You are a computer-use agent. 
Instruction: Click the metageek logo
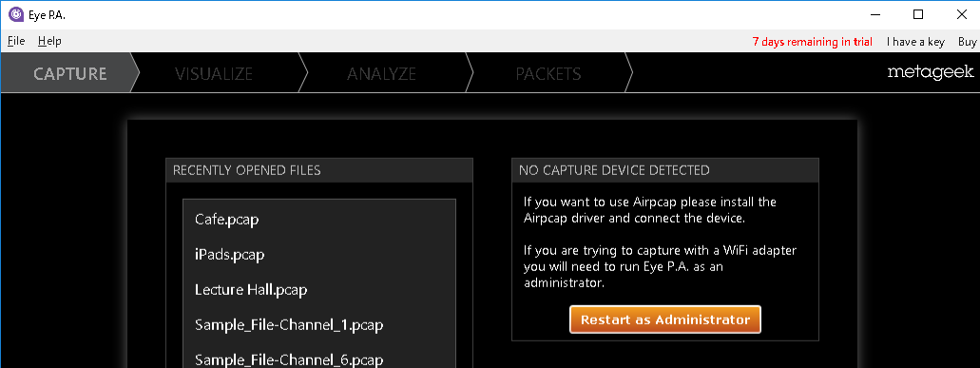point(930,73)
